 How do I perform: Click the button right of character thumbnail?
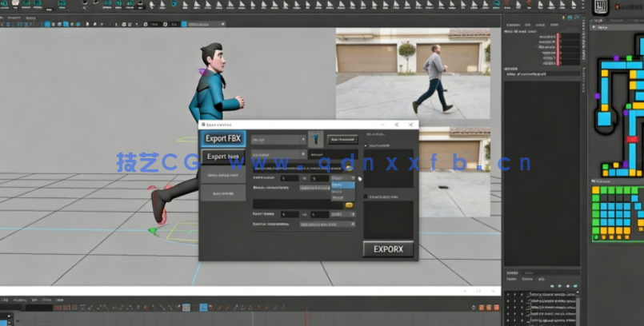[x=342, y=139]
